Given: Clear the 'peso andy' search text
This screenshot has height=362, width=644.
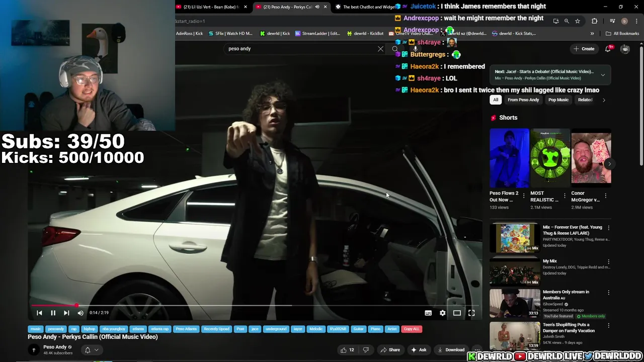Looking at the screenshot, I should click(x=380, y=49).
